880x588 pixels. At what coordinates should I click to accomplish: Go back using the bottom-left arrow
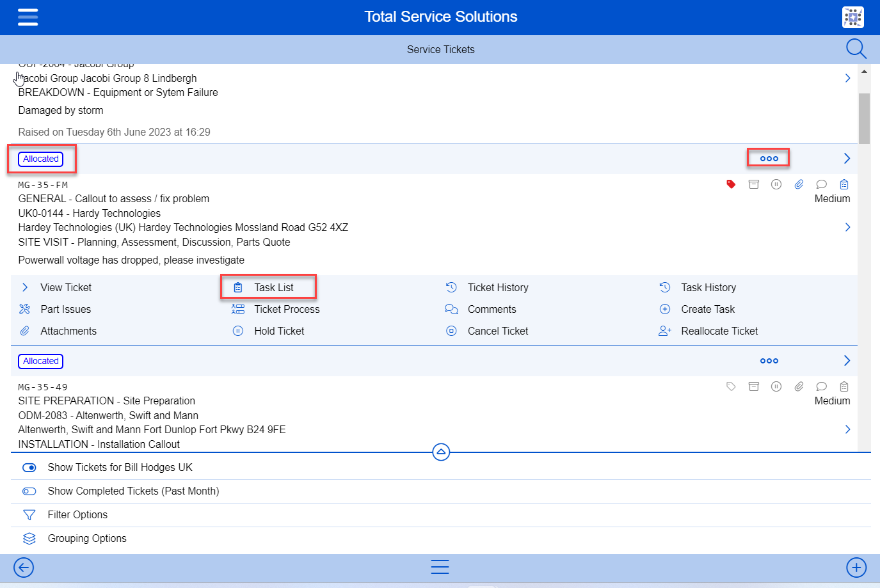pyautogui.click(x=24, y=568)
